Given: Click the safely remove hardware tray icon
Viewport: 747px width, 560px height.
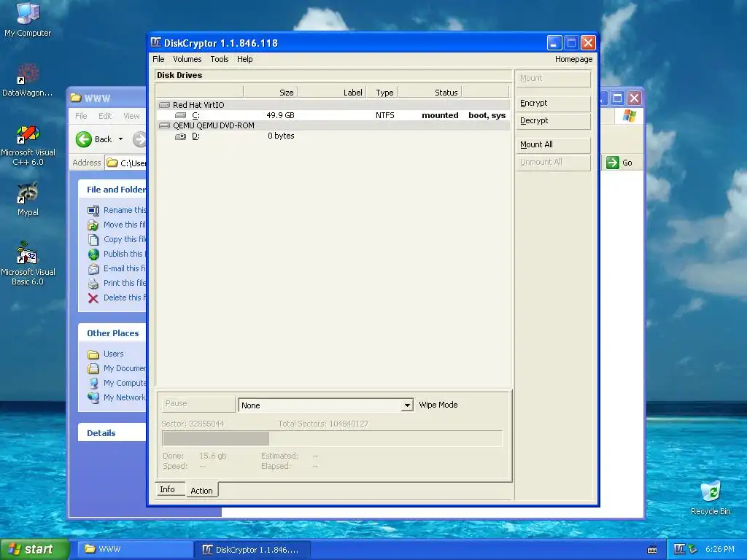Looking at the screenshot, I should [x=693, y=549].
